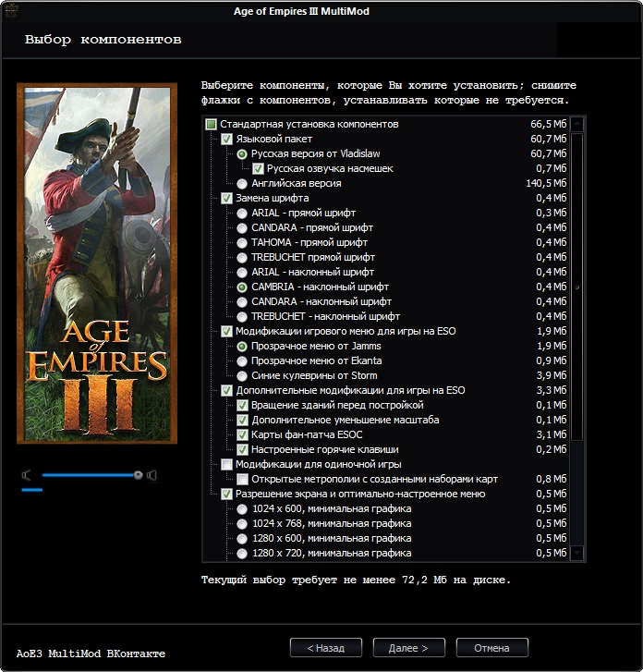Select 'Русская версия от Vladislaw' radio button
Viewport: 643px width, 672px height.
click(242, 153)
